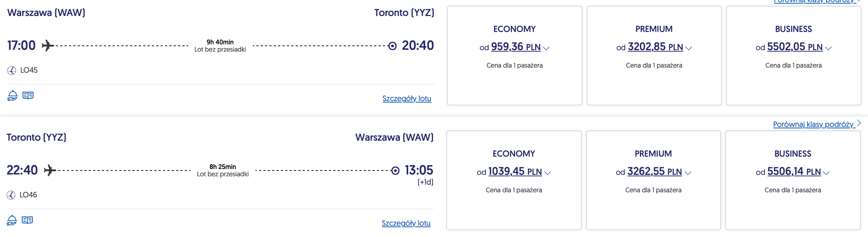Open Porównaj klasy podróży for return flight
The height and width of the screenshot is (237, 868).
(x=813, y=124)
